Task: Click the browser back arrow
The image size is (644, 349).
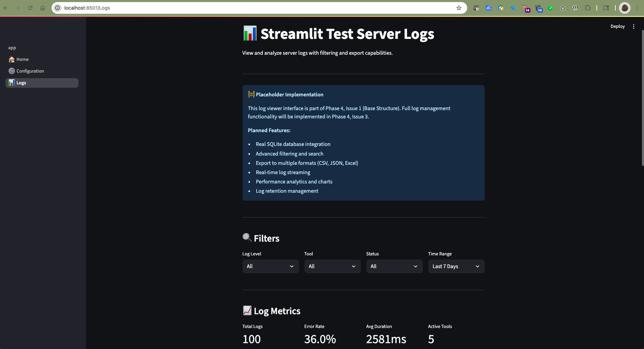Action: 6,8
